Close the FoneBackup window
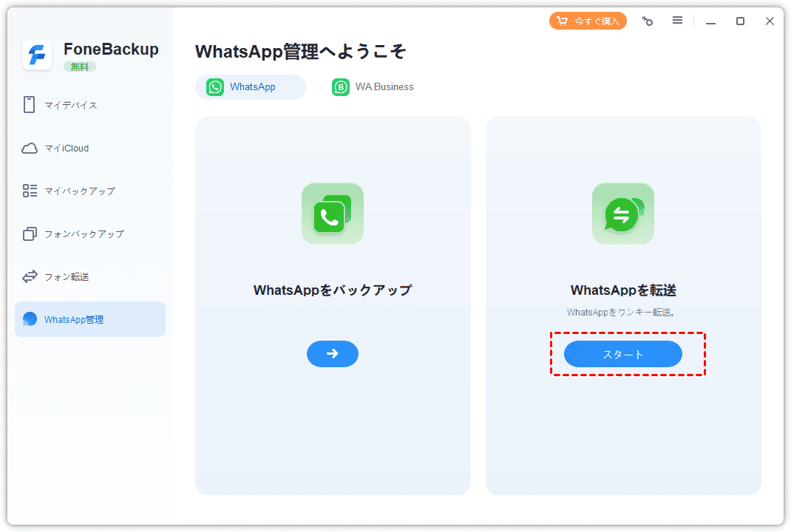This screenshot has width=791, height=532. click(x=770, y=21)
